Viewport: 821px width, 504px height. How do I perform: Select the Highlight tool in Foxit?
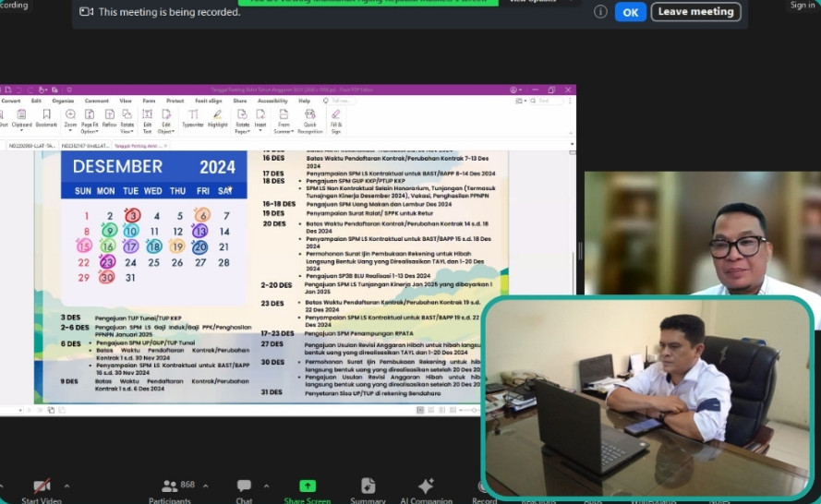click(217, 118)
